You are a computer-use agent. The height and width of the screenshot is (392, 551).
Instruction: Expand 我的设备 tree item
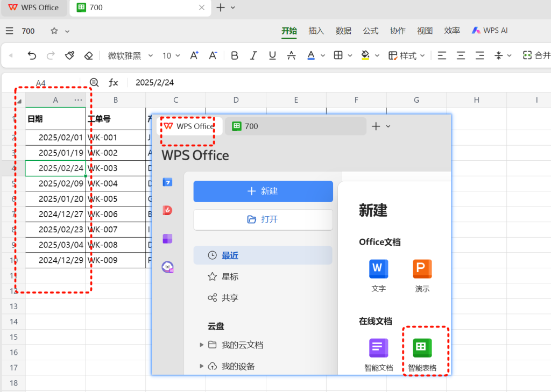[201, 366]
